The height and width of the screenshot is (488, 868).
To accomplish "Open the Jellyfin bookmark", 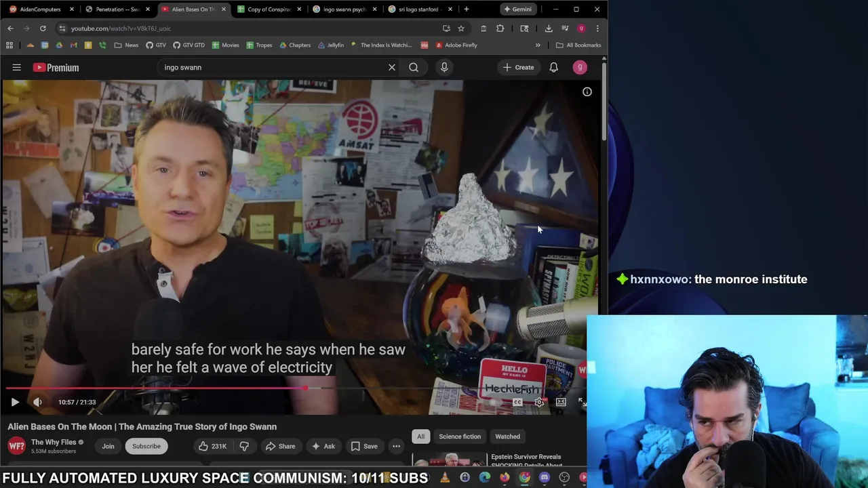I will [331, 45].
